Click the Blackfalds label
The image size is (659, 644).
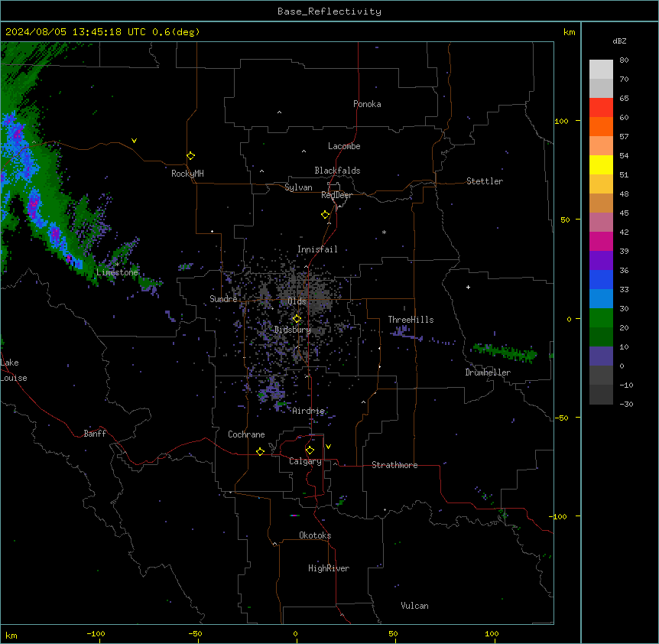[x=337, y=171]
